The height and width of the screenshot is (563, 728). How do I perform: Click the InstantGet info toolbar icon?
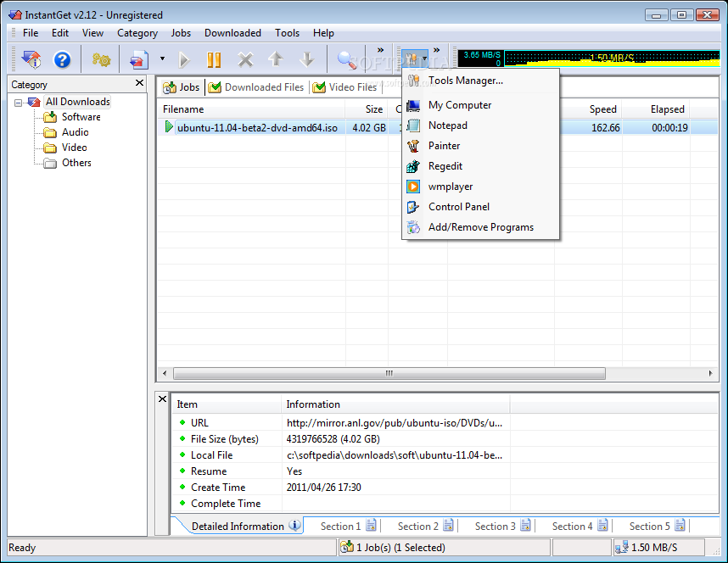tap(31, 59)
